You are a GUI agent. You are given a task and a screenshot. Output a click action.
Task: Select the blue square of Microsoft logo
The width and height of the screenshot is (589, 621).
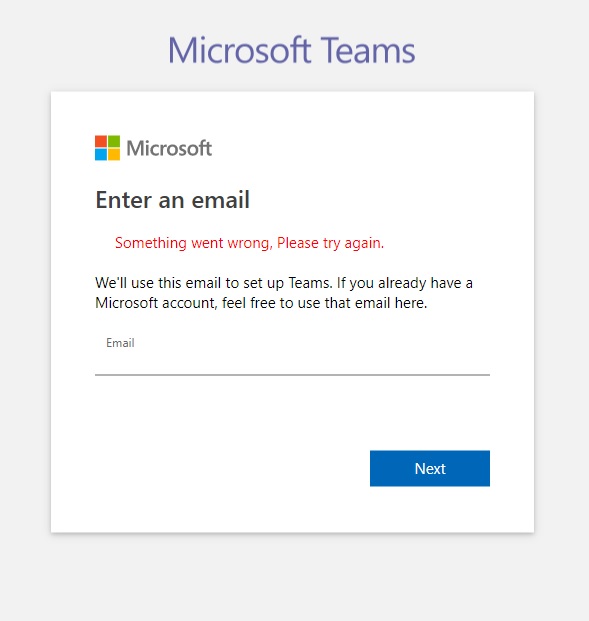coord(101,154)
